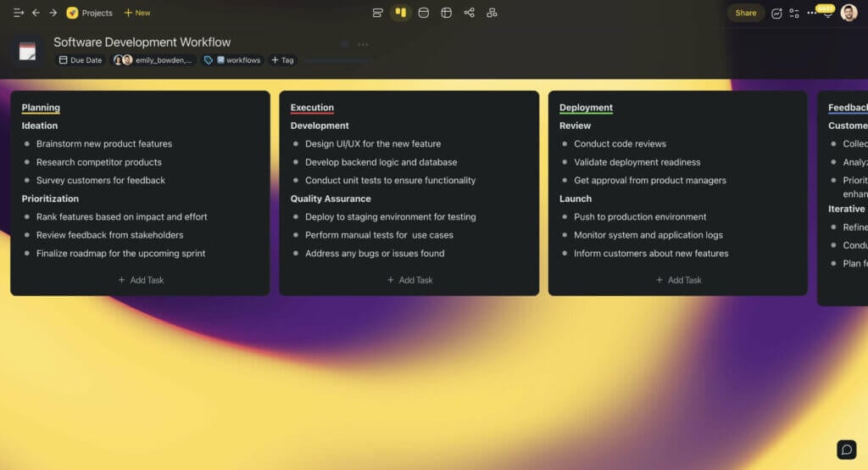The width and height of the screenshot is (868, 470).
Task: Select the Board view icon
Action: pyautogui.click(x=400, y=13)
